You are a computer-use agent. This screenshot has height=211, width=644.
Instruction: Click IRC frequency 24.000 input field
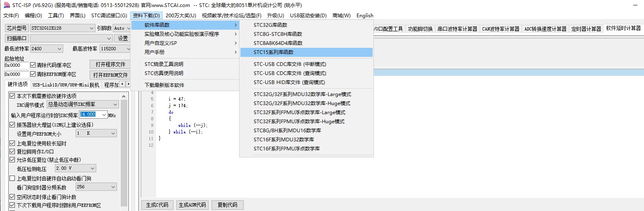point(90,115)
